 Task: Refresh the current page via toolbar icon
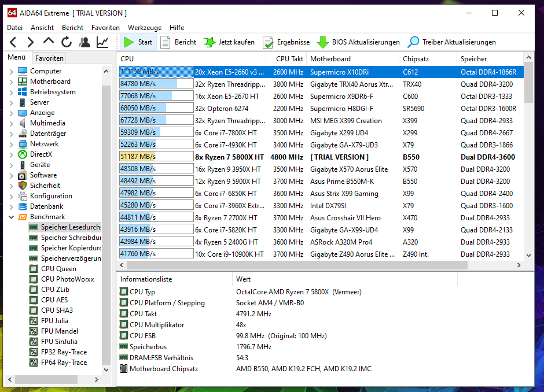click(67, 42)
